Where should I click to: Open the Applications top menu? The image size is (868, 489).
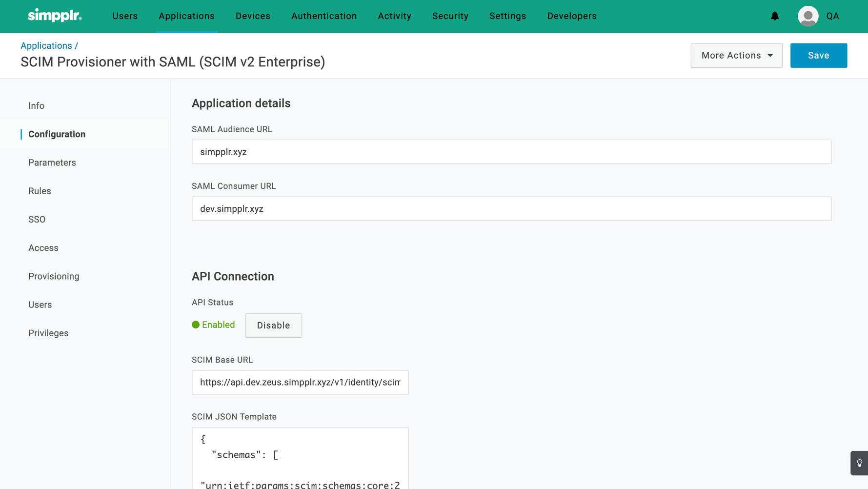186,16
